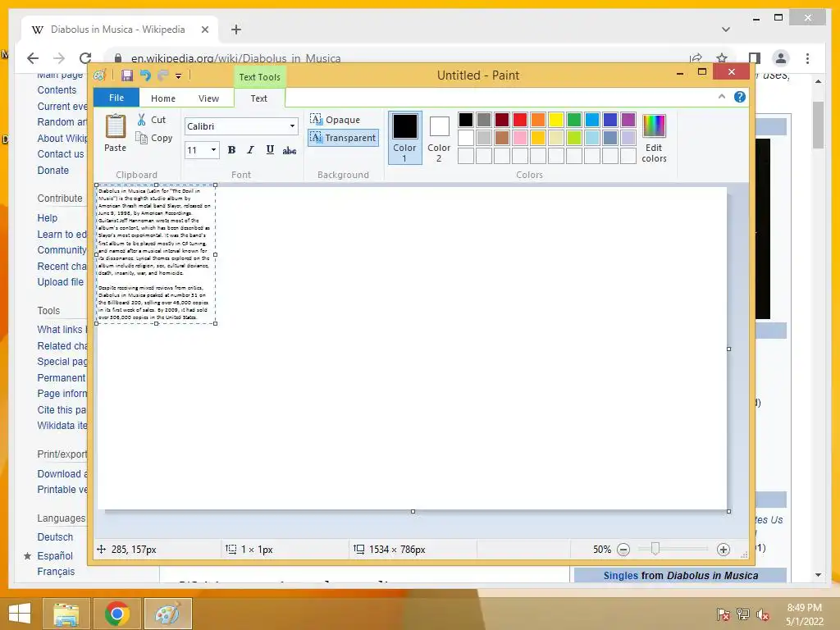840x630 pixels.
Task: Go back in Chrome browser
Action: [x=33, y=58]
